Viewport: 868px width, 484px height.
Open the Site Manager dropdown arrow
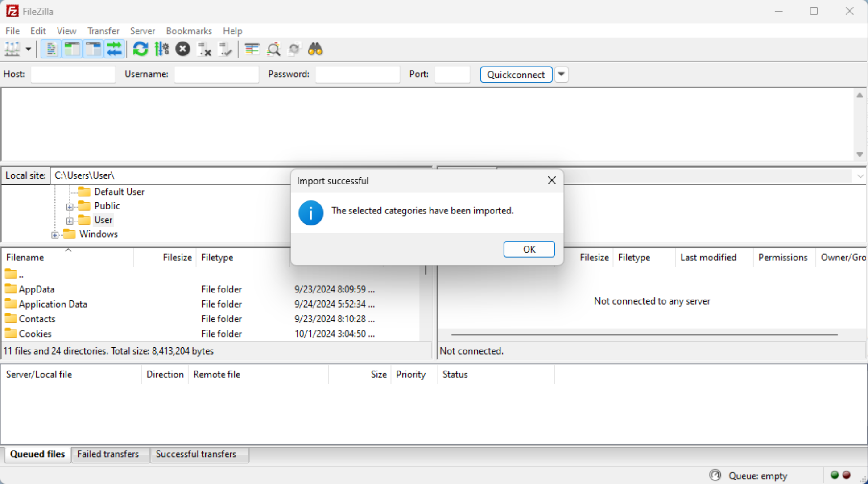coord(28,49)
